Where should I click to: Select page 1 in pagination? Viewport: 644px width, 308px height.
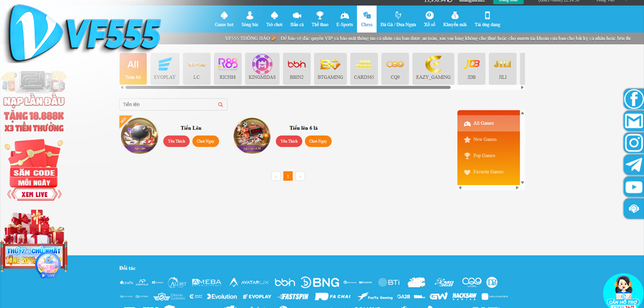click(288, 177)
